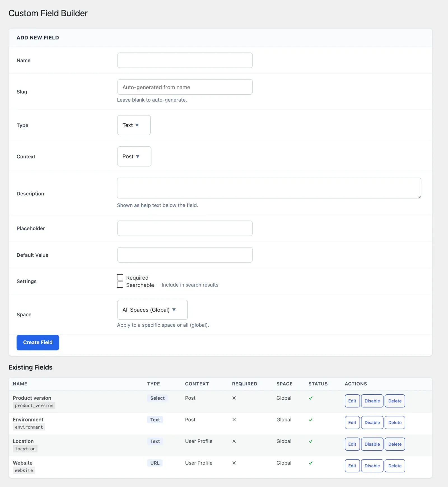Click the product_version slug text
This screenshot has height=487, width=448.
tap(34, 406)
